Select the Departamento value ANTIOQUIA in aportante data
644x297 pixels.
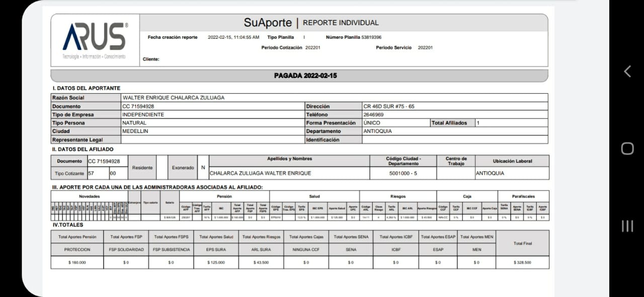coord(377,131)
